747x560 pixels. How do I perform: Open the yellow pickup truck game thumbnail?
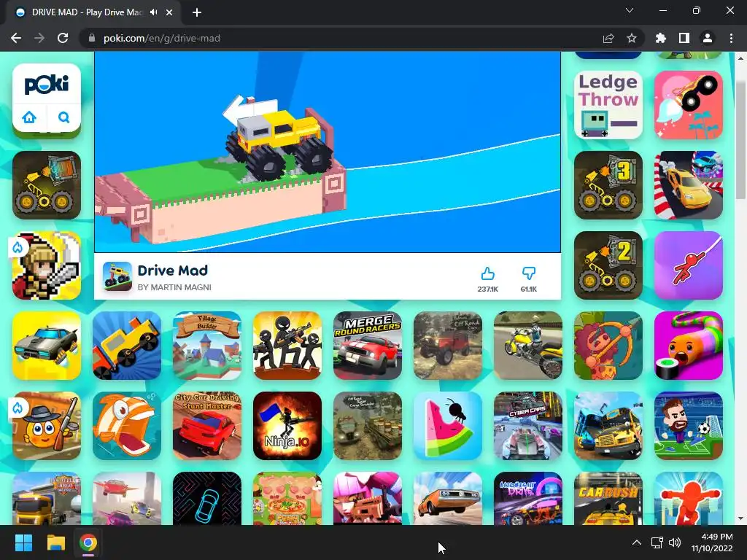click(127, 346)
